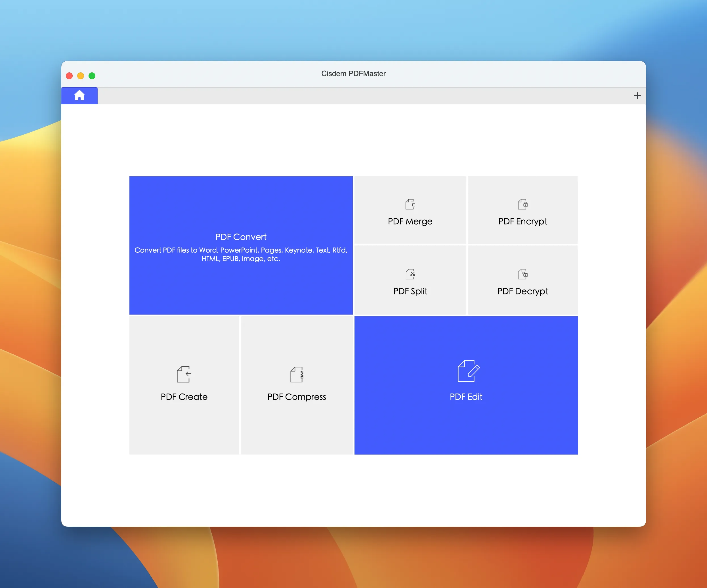Click the Cisdem PDFMaster window title

(353, 74)
